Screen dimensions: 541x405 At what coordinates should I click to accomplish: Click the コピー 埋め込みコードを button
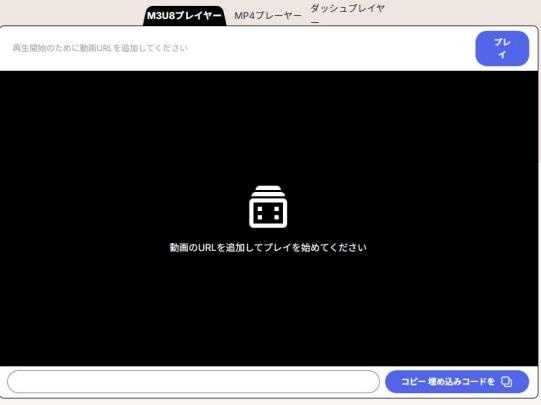click(457, 382)
